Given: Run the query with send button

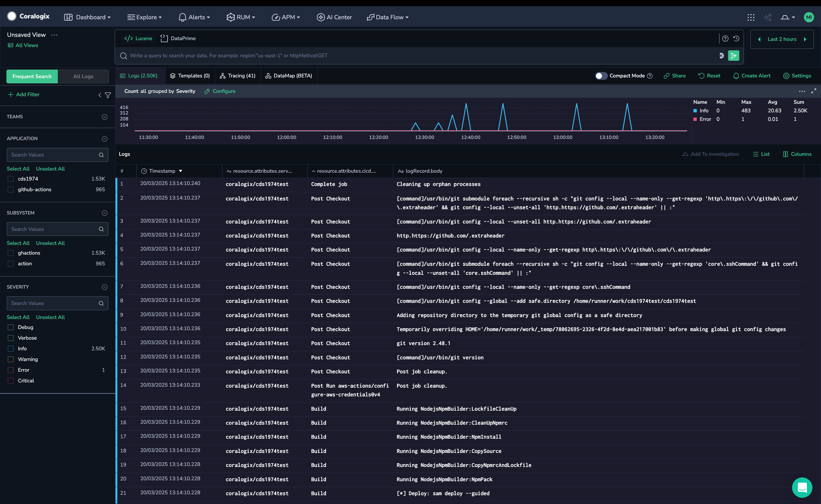Looking at the screenshot, I should [734, 56].
